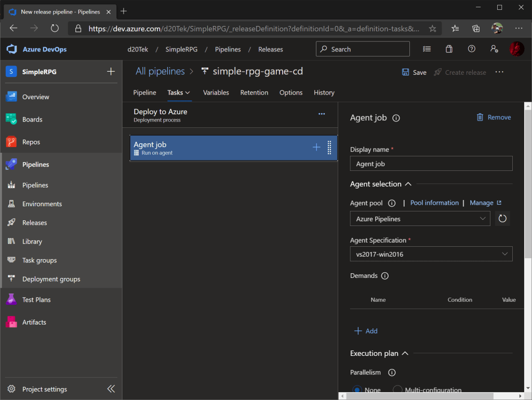
Task: Open the Agent pool dropdown
Action: 420,219
